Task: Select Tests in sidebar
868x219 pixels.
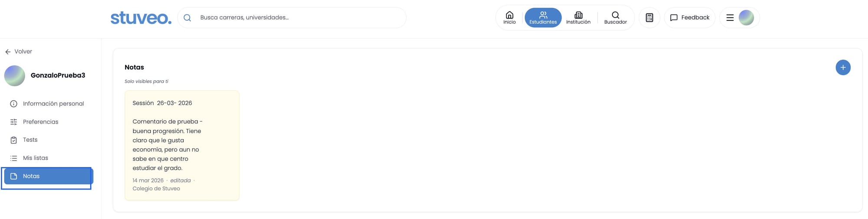Action: pos(47,140)
